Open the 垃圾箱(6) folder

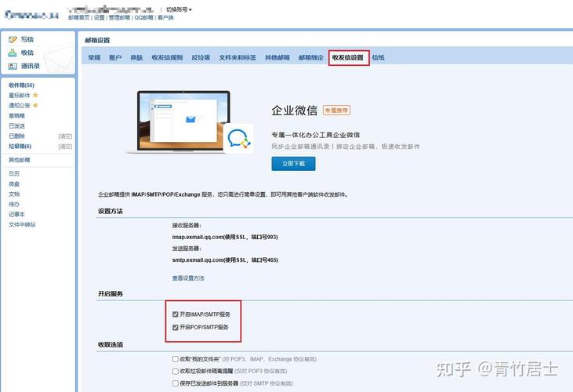[20, 146]
